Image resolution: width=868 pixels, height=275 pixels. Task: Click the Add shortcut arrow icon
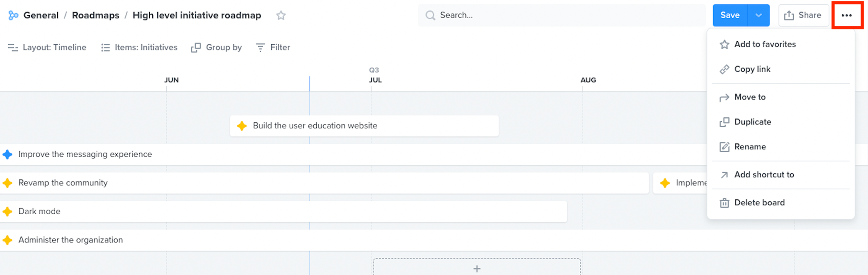724,175
